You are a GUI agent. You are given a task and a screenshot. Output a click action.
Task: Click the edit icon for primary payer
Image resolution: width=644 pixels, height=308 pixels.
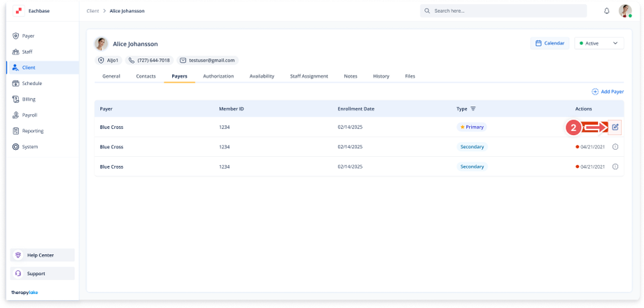point(615,127)
